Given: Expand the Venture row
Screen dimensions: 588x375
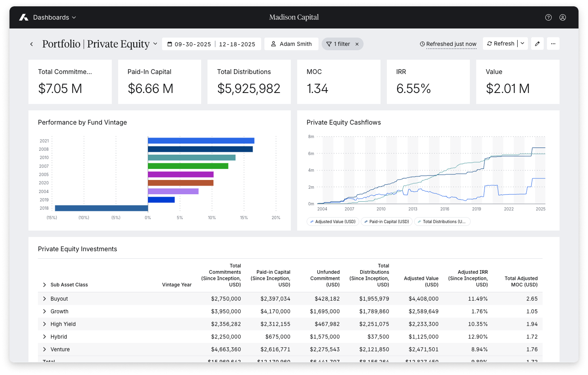Looking at the screenshot, I should [x=44, y=349].
